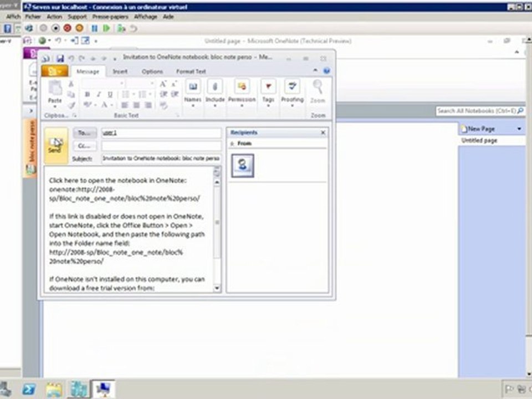Align text right in message
Image resolution: width=532 pixels, height=399 pixels.
click(148, 105)
